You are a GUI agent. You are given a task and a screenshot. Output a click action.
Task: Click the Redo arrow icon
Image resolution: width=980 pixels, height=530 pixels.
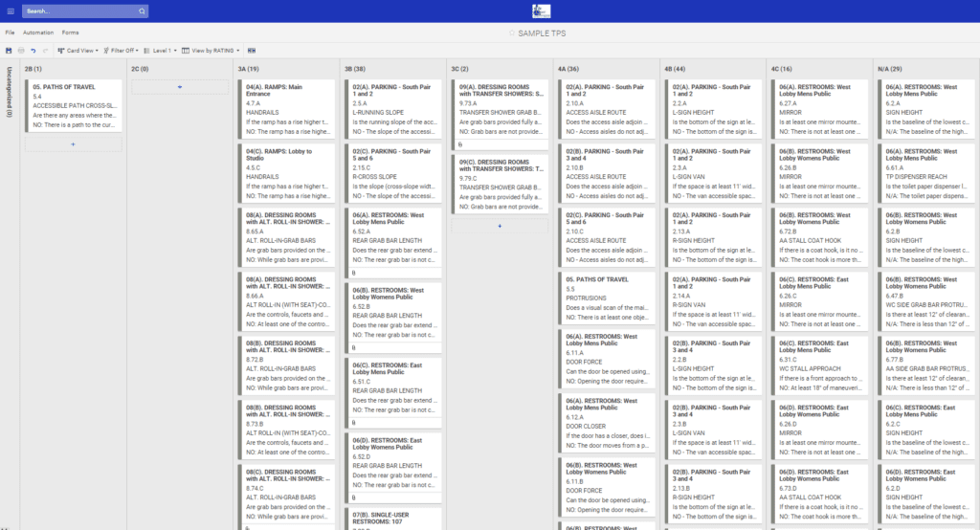tap(45, 51)
